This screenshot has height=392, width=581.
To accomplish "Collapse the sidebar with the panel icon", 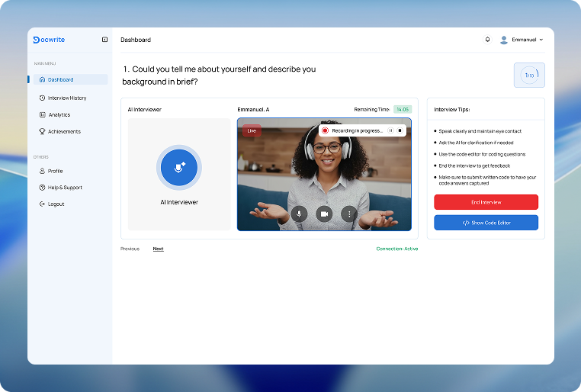I will tap(105, 40).
